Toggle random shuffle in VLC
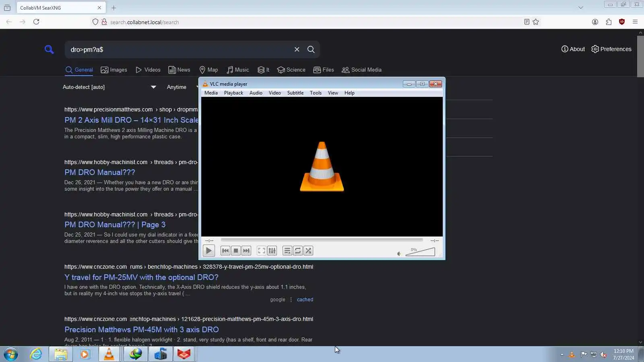 pos(308,251)
